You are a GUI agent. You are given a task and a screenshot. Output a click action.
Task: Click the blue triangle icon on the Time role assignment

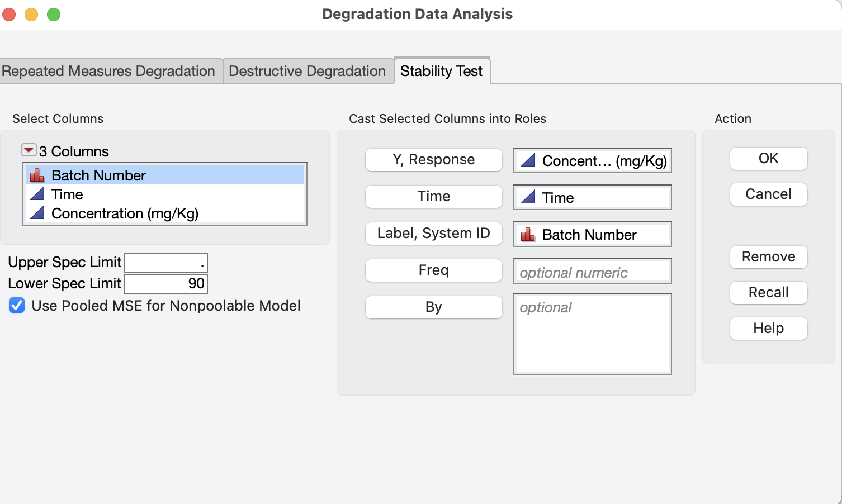528,197
